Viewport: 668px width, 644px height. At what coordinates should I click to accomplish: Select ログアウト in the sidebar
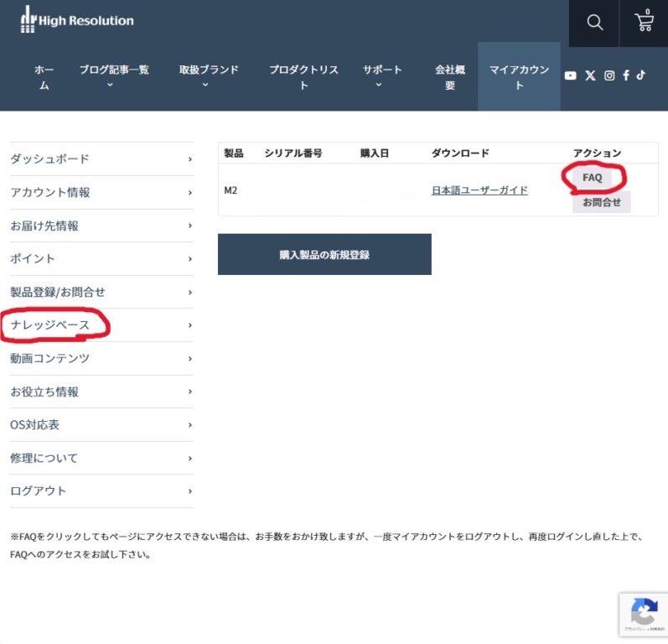38,491
